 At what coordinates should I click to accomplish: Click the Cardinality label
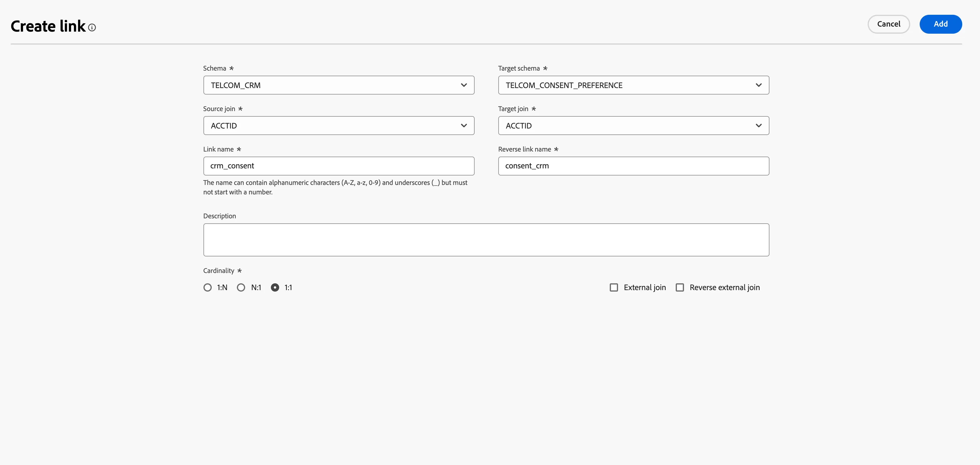tap(219, 271)
